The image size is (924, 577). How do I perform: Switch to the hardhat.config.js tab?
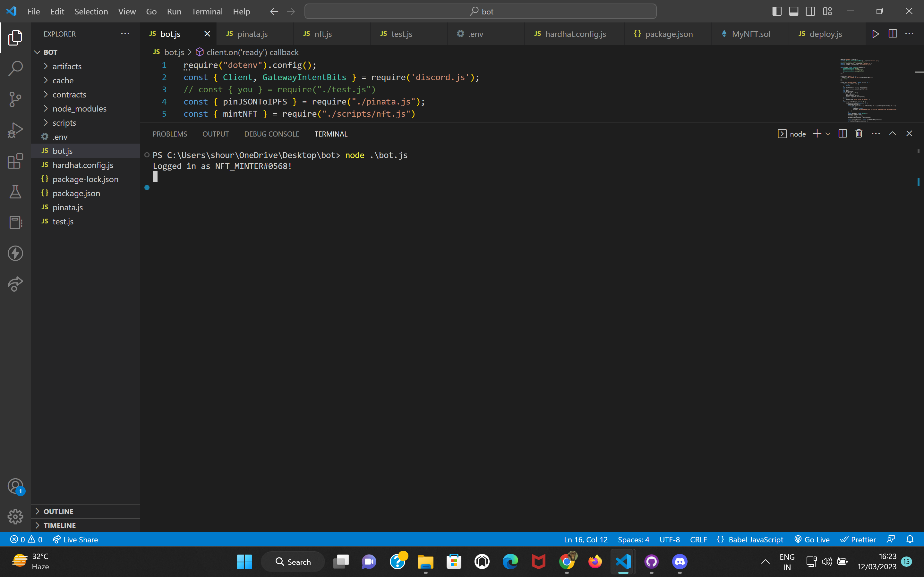[575, 34]
